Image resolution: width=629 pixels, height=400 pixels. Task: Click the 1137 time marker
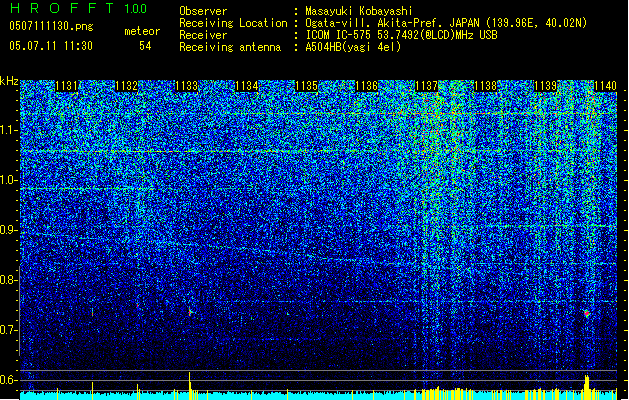coord(426,86)
